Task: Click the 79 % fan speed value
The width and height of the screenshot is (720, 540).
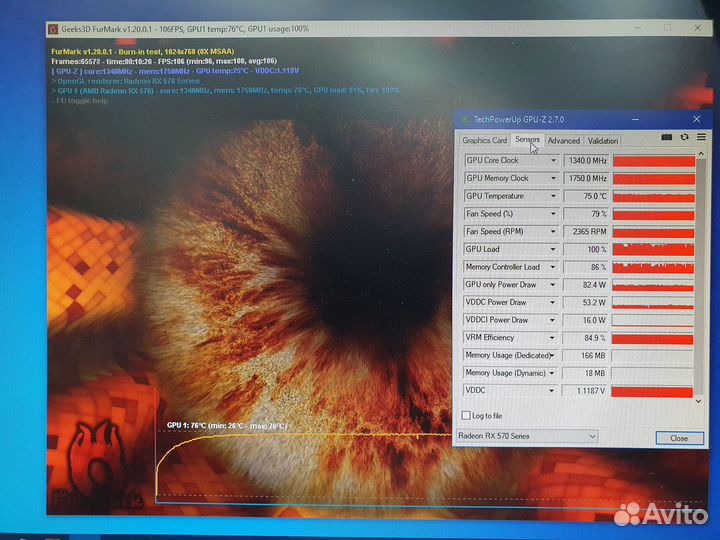Action: point(586,214)
